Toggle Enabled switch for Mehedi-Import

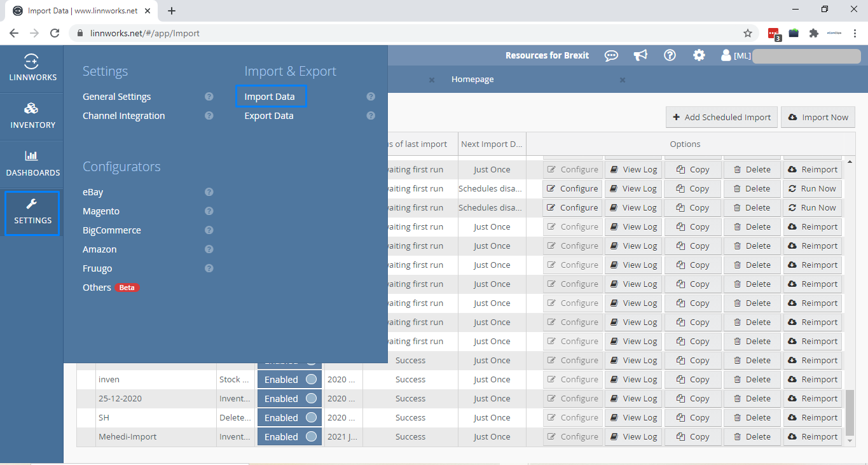click(289, 437)
